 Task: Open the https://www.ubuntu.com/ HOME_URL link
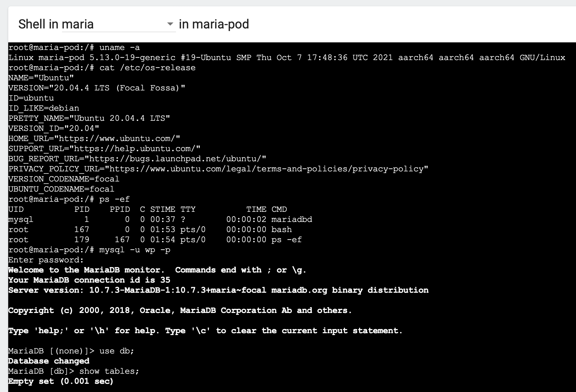(117, 138)
